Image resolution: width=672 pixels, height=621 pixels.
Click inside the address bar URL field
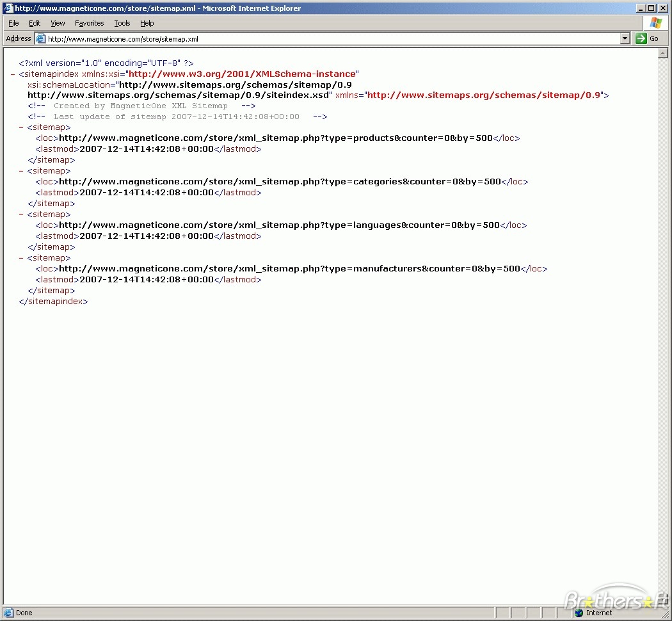coord(320,38)
